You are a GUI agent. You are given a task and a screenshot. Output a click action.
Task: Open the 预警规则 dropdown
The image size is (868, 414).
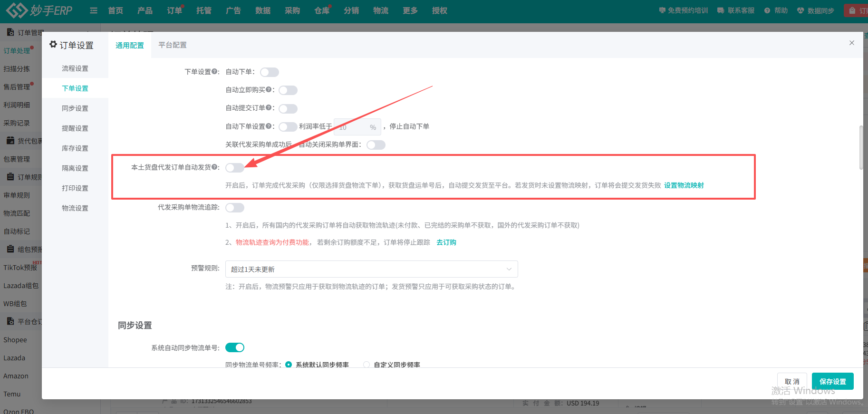point(371,269)
